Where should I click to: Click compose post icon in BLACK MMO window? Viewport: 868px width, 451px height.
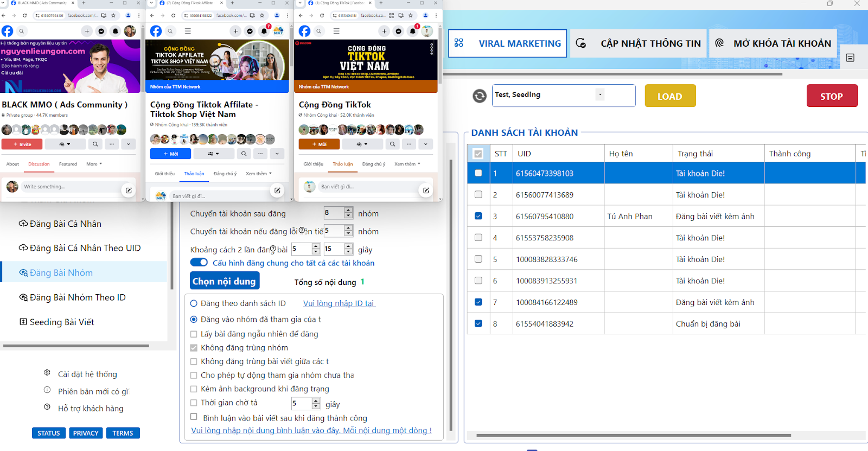pos(129,190)
